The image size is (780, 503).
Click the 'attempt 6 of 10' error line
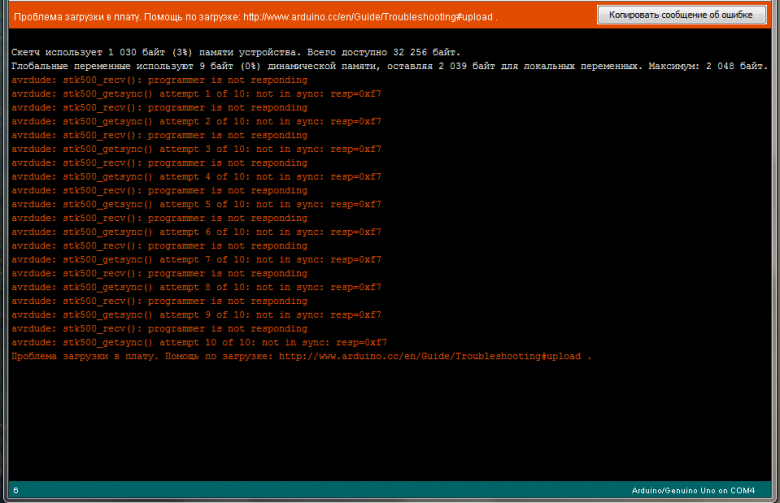coord(196,232)
